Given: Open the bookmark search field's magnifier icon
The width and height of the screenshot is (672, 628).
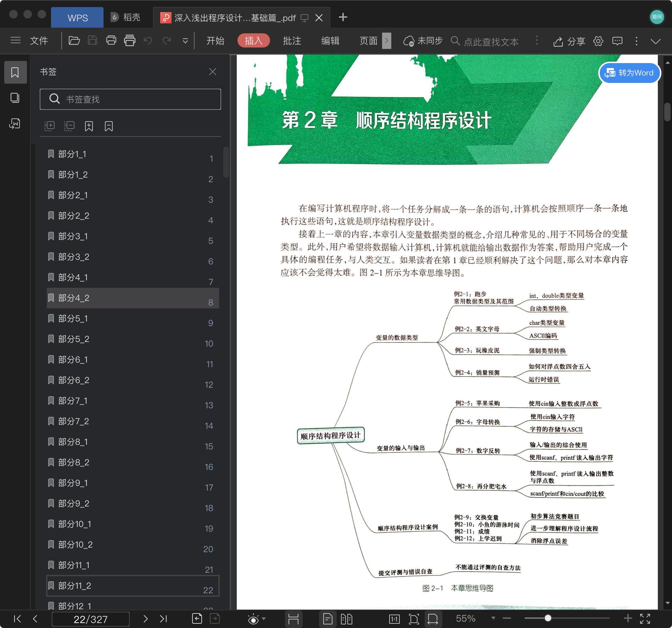Looking at the screenshot, I should point(55,99).
